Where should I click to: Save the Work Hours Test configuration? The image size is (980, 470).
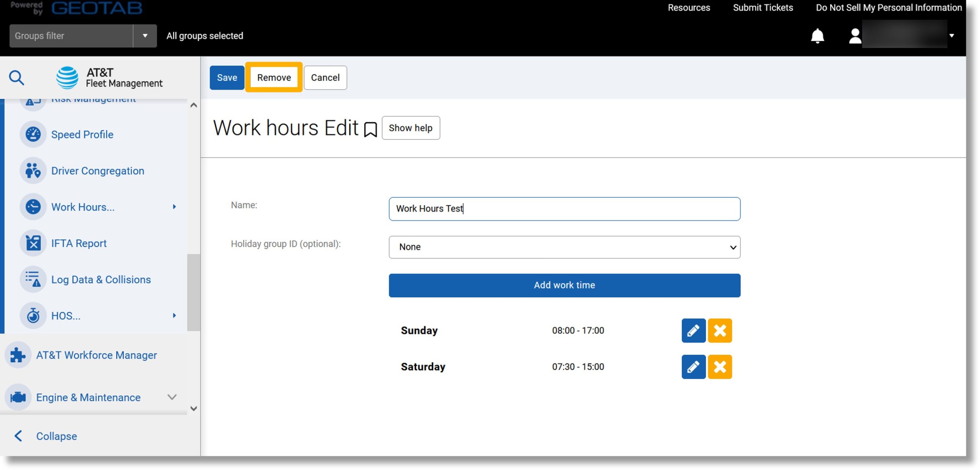(x=226, y=77)
